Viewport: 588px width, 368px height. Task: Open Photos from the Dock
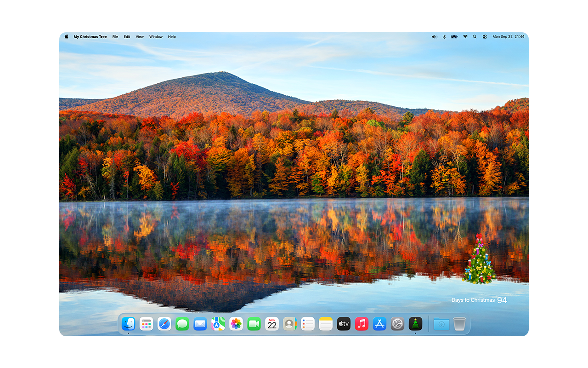click(x=236, y=324)
